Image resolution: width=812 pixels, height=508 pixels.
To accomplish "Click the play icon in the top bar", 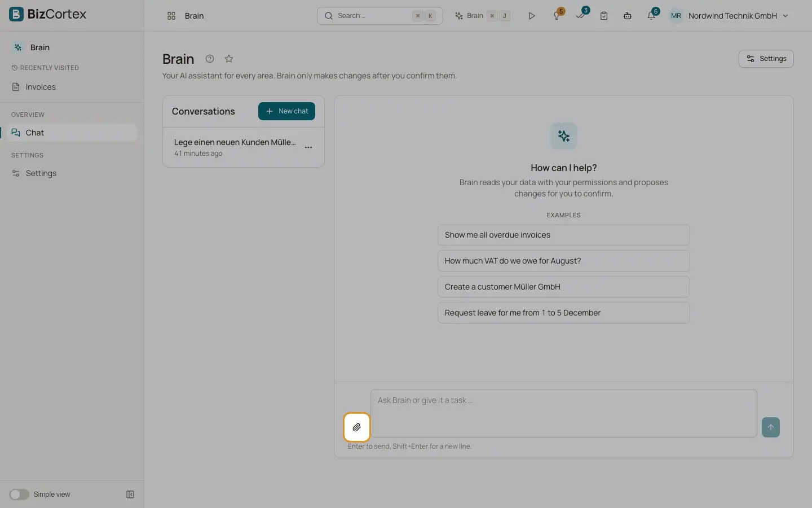I will tap(532, 16).
